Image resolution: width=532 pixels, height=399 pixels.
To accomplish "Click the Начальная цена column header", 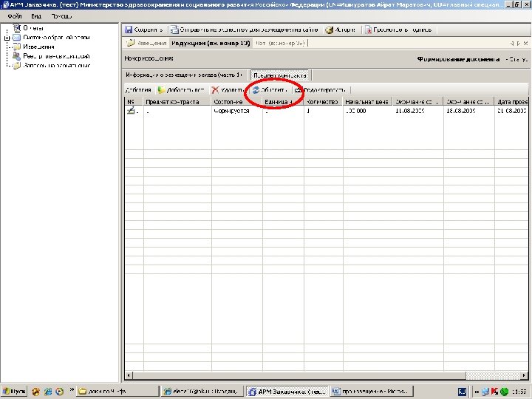I will pyautogui.click(x=367, y=102).
